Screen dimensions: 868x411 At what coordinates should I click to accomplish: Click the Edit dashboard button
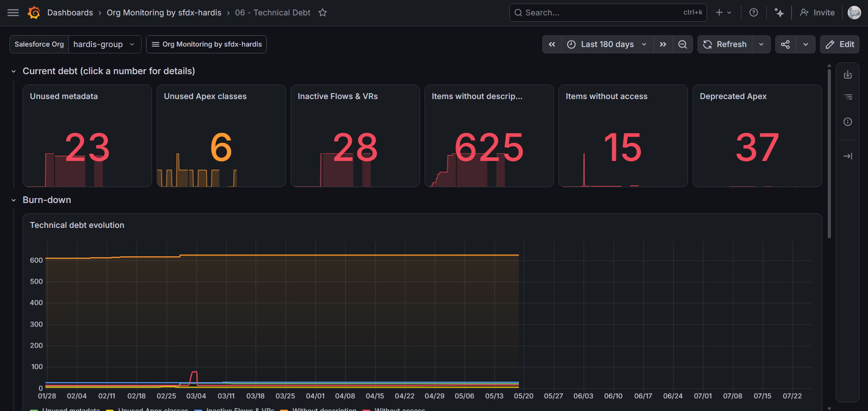click(x=840, y=44)
